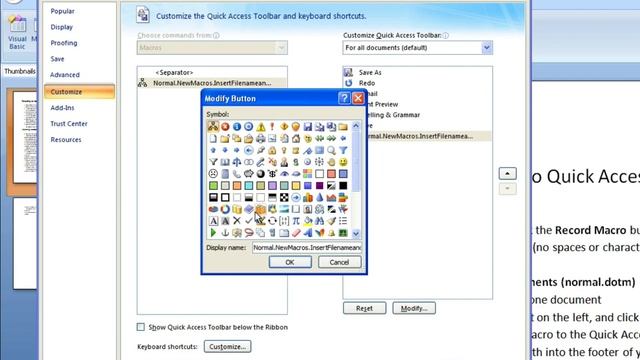This screenshot has width=640, height=360.
Task: Choose the piggy bank symbol
Action: click(249, 174)
